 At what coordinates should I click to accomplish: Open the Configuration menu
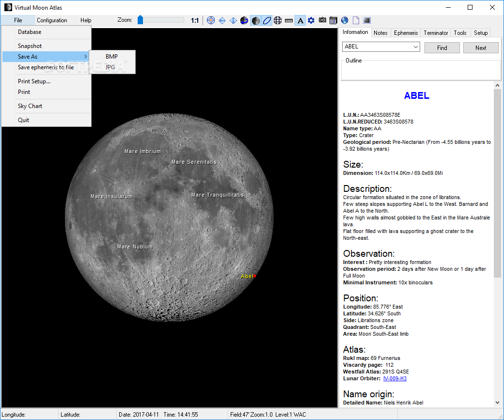(52, 20)
